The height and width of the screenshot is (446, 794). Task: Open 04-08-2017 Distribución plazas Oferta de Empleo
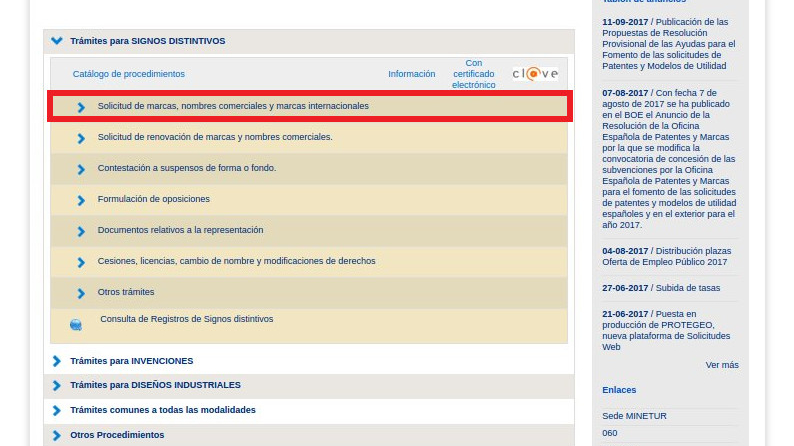666,256
